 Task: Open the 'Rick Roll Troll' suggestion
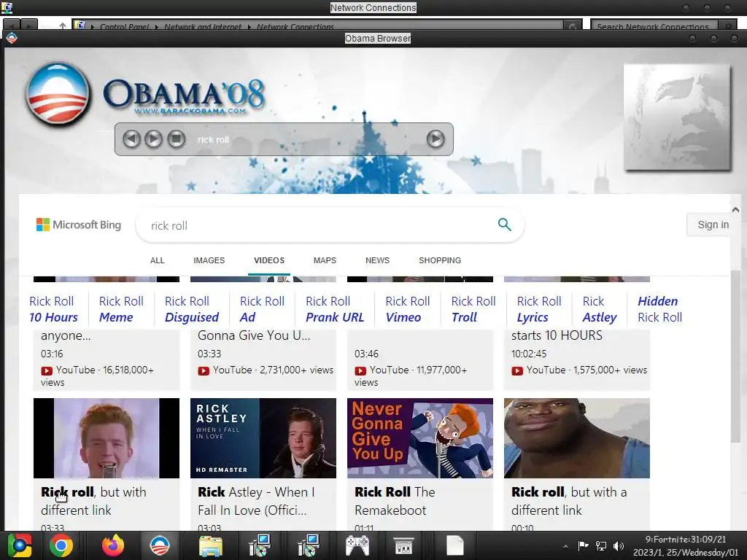473,309
